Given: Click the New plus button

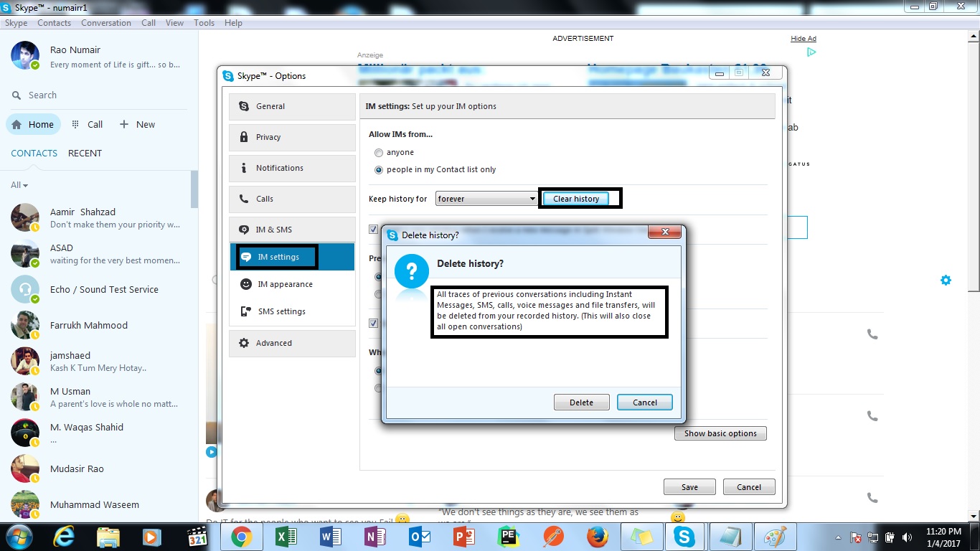Looking at the screenshot, I should point(137,124).
